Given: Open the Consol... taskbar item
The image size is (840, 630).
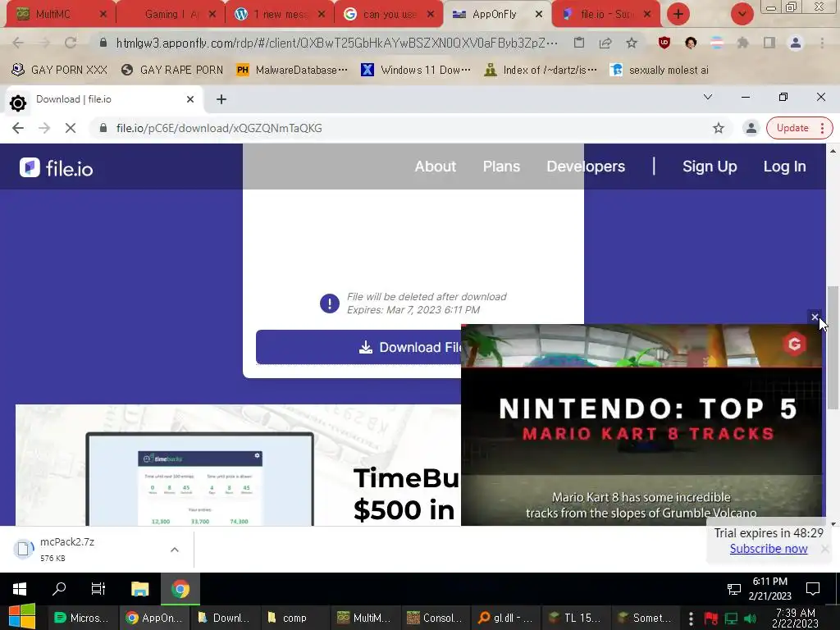Looking at the screenshot, I should 435,618.
